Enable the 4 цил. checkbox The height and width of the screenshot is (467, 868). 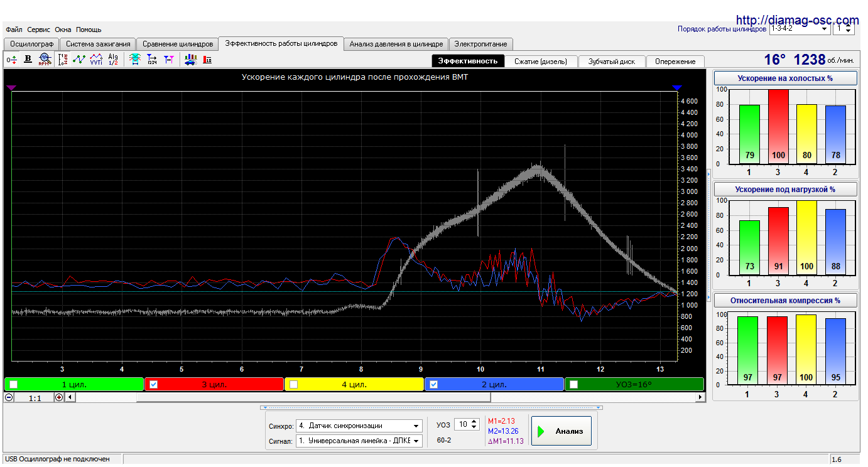point(293,385)
